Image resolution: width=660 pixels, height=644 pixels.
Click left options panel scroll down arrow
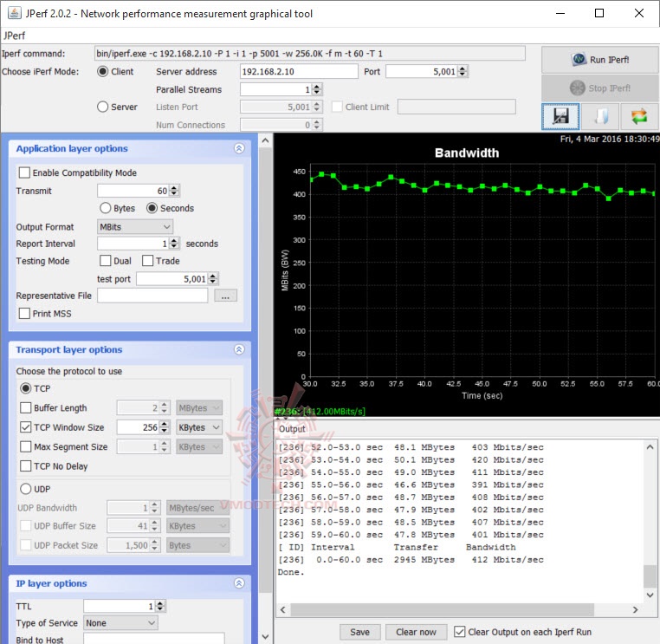coord(265,636)
